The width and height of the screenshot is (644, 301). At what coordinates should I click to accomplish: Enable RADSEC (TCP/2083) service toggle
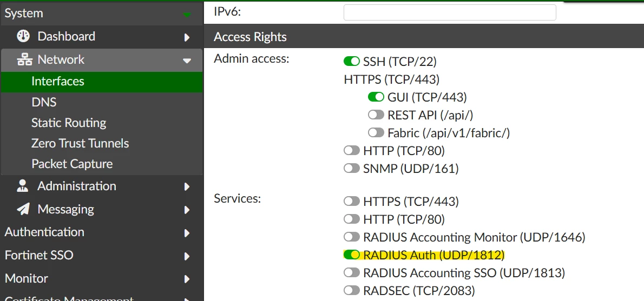tap(352, 290)
